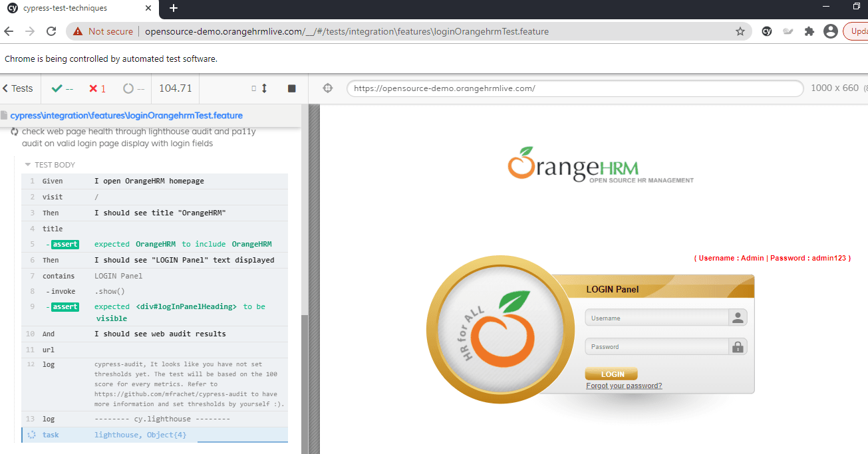Image resolution: width=868 pixels, height=454 pixels.
Task: Reload the page in Chrome
Action: (x=51, y=31)
